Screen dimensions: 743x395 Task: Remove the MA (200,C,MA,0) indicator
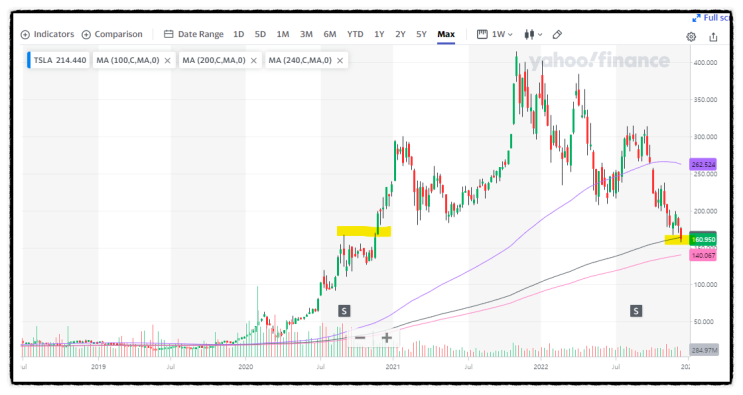254,61
